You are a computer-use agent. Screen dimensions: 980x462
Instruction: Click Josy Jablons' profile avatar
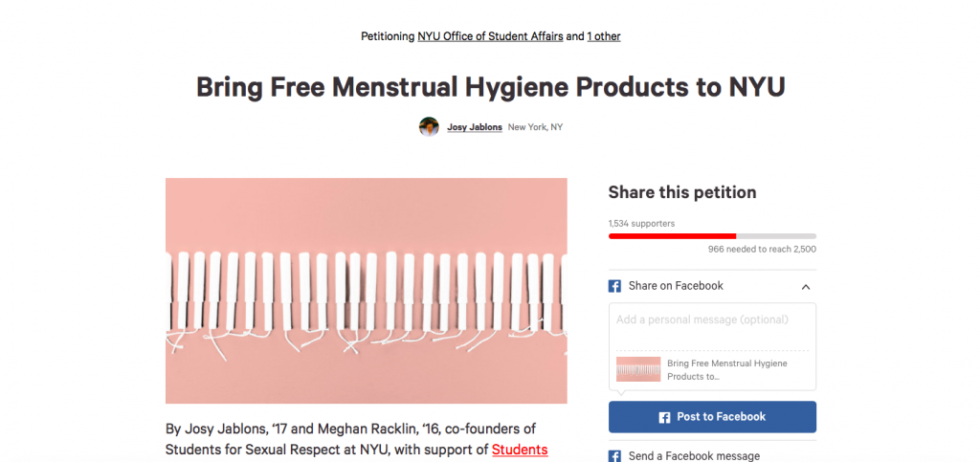click(429, 126)
